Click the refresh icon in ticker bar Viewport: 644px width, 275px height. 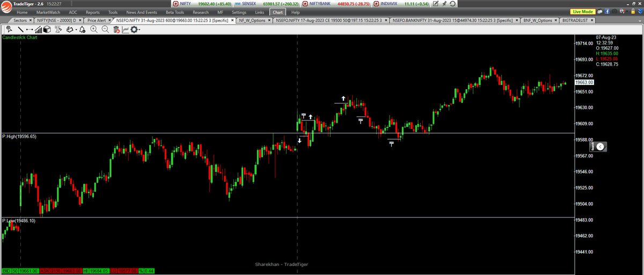[452, 3]
